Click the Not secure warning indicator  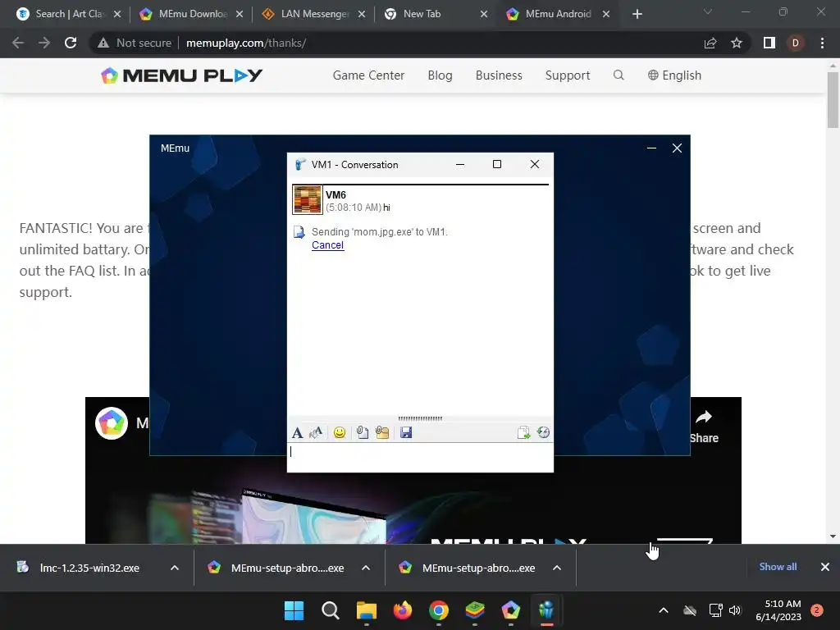coord(135,43)
